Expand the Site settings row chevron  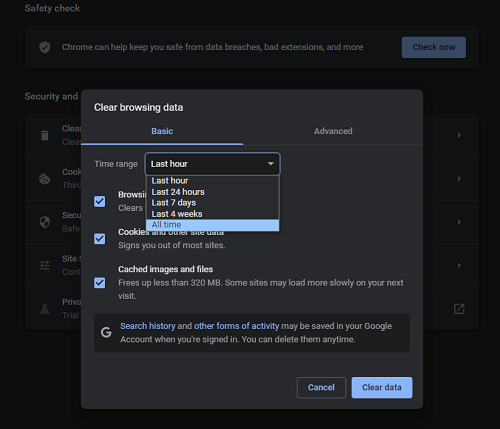(459, 265)
